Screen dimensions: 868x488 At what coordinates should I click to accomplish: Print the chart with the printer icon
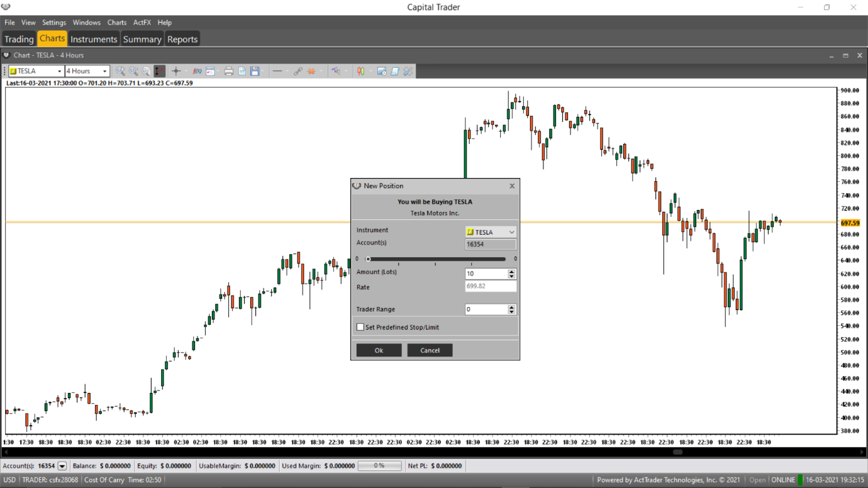tap(229, 71)
